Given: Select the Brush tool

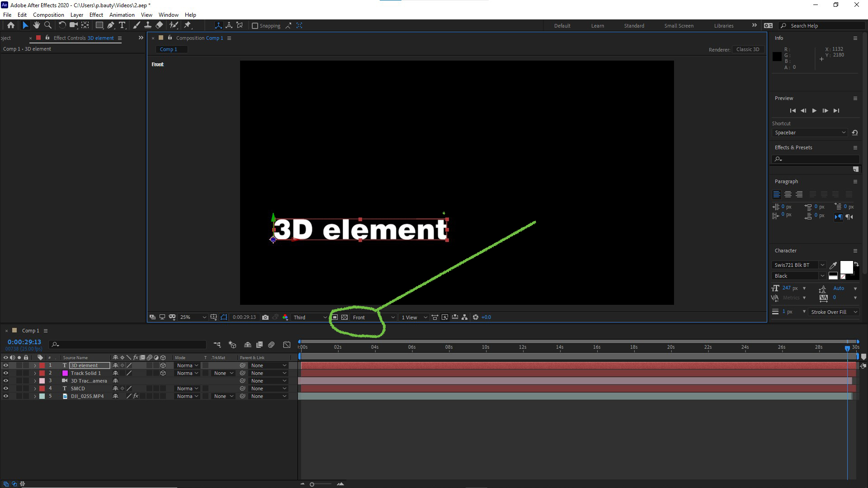Looking at the screenshot, I should [136, 25].
